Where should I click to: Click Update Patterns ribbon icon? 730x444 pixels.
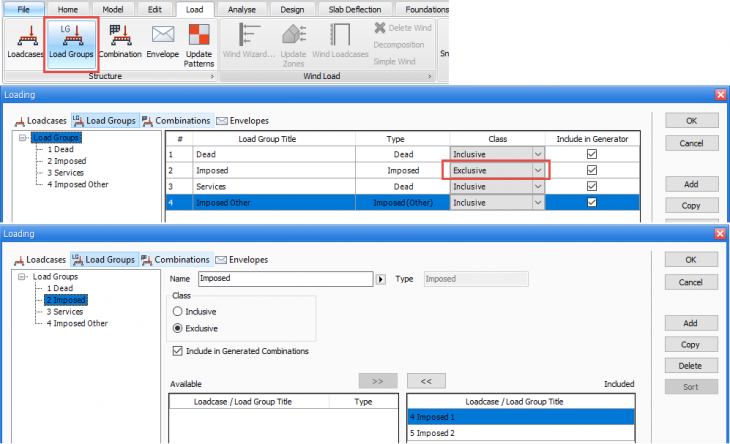tap(199, 46)
